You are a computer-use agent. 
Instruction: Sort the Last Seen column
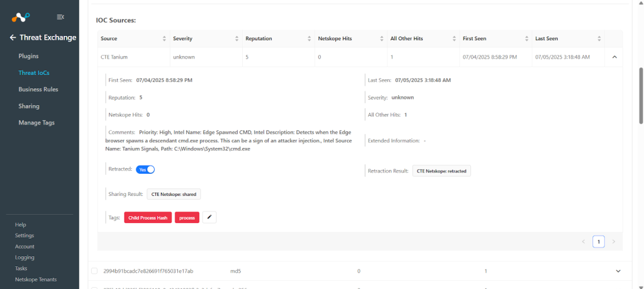coord(599,38)
